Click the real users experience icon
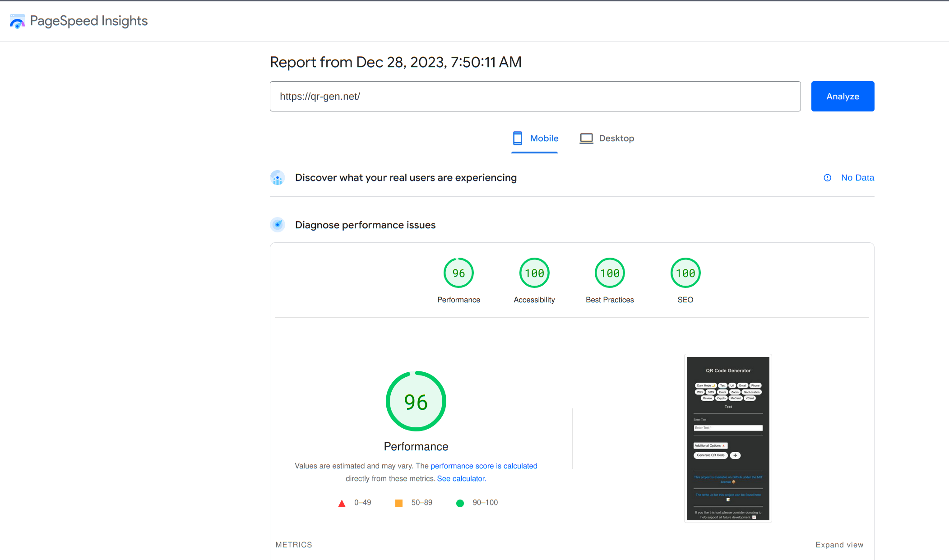949x560 pixels. [278, 178]
